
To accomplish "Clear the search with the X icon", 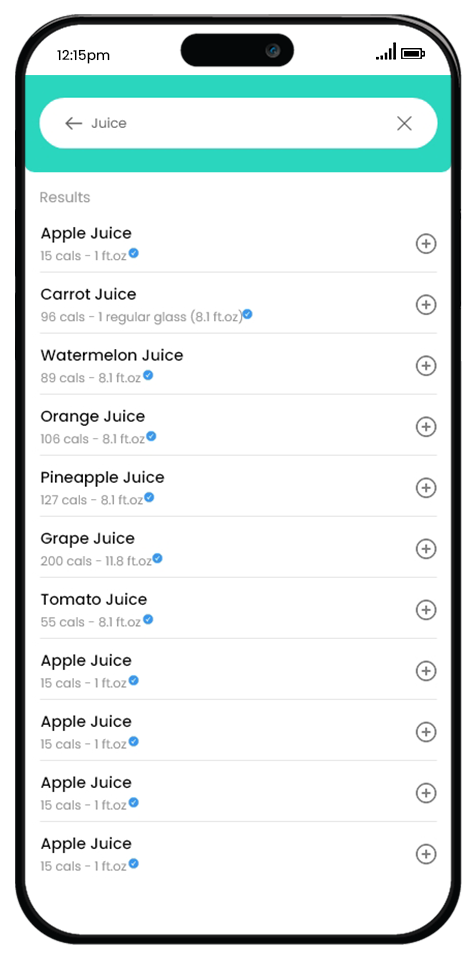I will [x=404, y=124].
